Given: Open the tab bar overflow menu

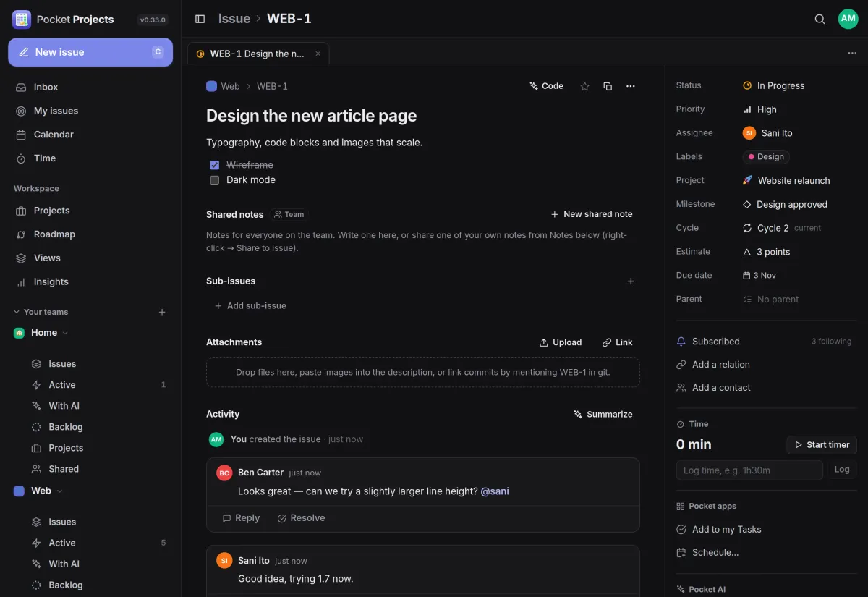Looking at the screenshot, I should coord(852,53).
